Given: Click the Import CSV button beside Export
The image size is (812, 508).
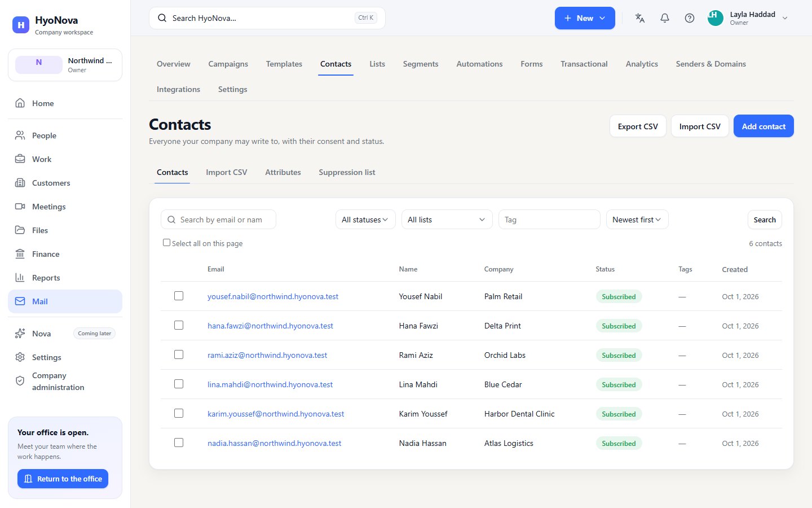Looking at the screenshot, I should point(700,126).
